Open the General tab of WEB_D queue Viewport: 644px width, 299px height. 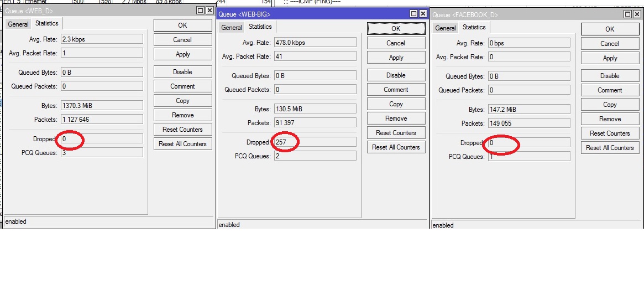point(18,24)
